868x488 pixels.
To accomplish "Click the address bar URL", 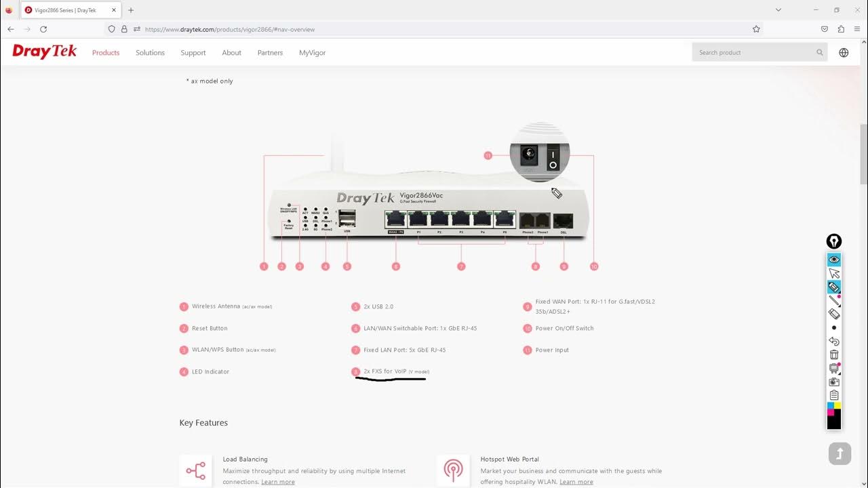I will (230, 29).
